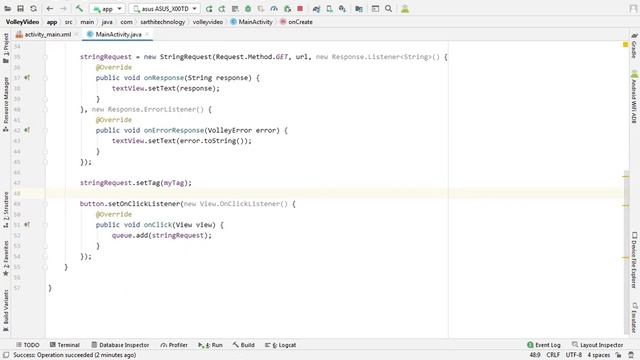This screenshot has height=360, width=640.
Task: Click the empty highlighted line 48 in editor
Action: (334, 193)
